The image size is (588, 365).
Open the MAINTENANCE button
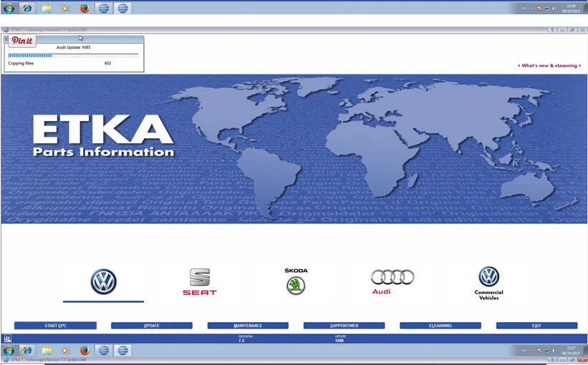248,326
